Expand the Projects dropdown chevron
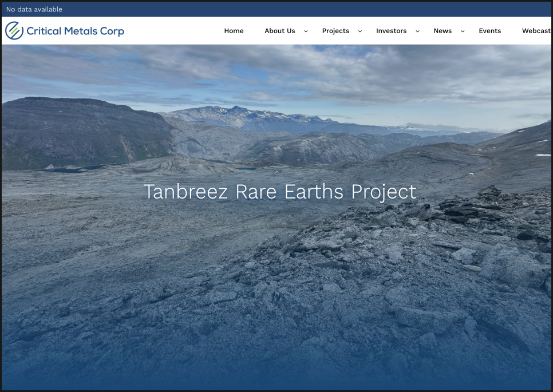The height and width of the screenshot is (392, 553). [360, 31]
